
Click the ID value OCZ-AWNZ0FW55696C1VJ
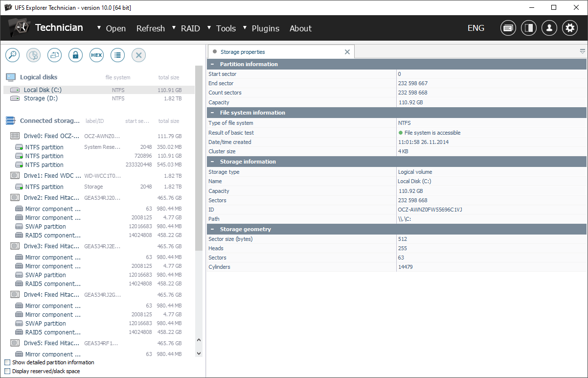point(430,210)
